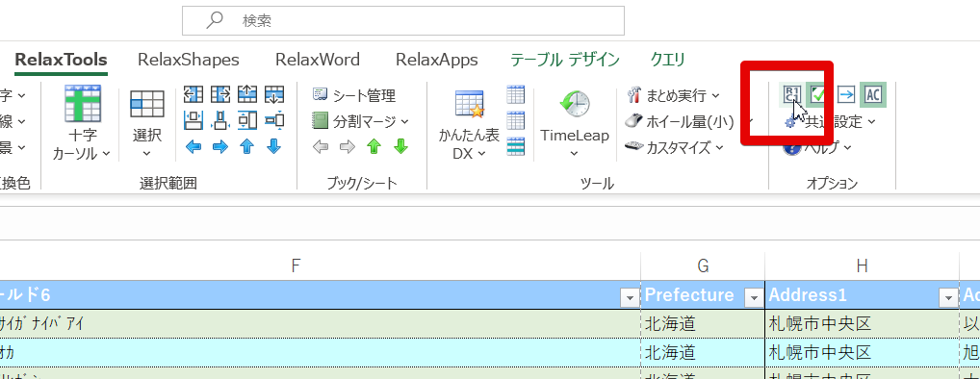Viewport: 980px width, 379px height.
Task: Click the blue down arrow move-selection icon
Action: point(274,147)
